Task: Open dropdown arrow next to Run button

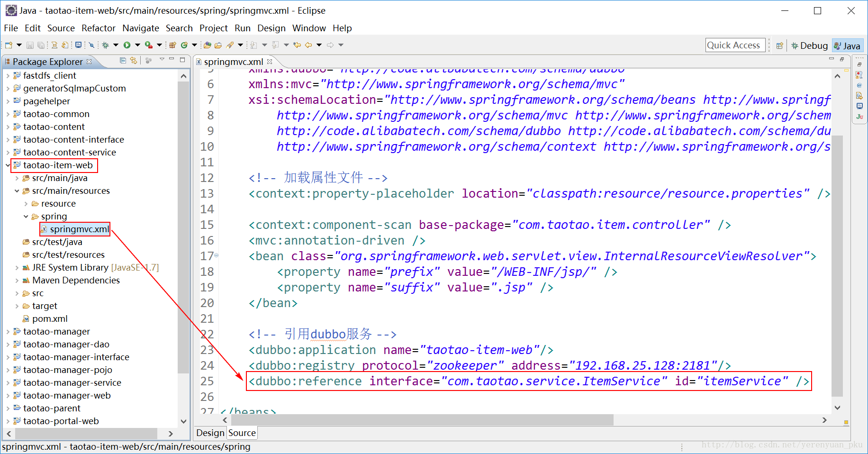Action: [137, 45]
